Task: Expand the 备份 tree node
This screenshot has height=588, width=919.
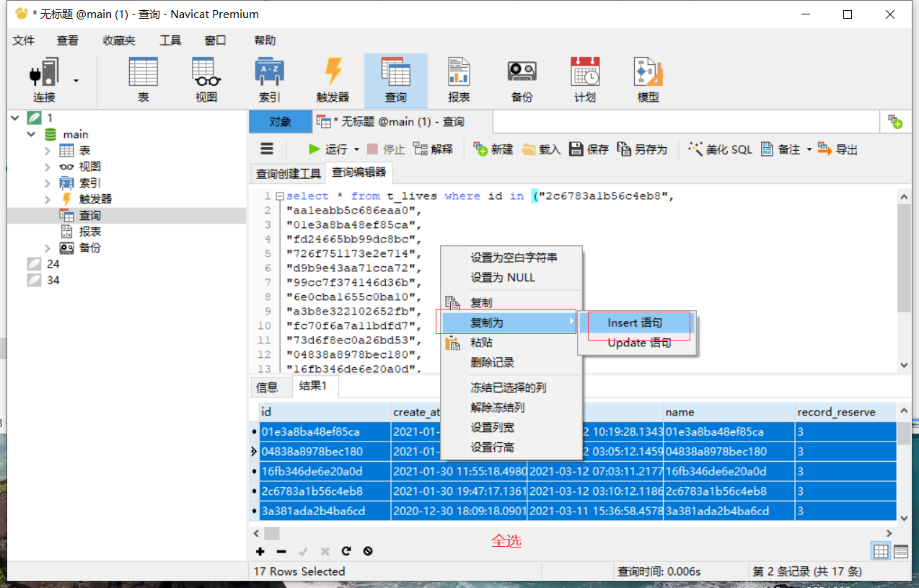Action: [48, 247]
